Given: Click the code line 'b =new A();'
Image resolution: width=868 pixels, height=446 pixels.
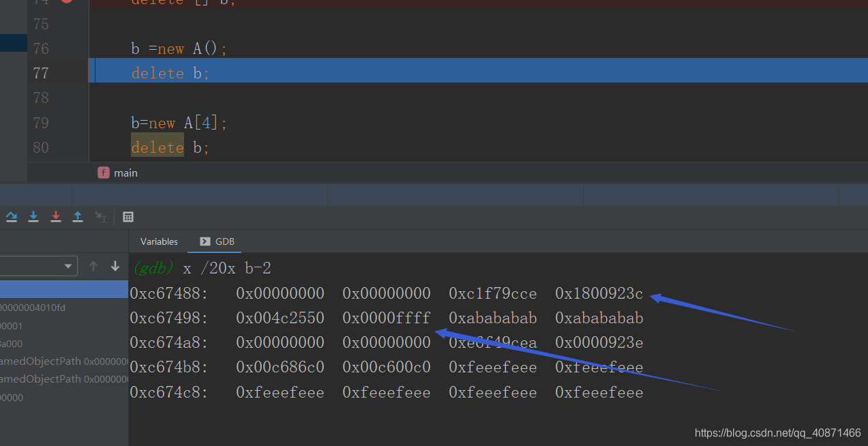Looking at the screenshot, I should [x=179, y=48].
